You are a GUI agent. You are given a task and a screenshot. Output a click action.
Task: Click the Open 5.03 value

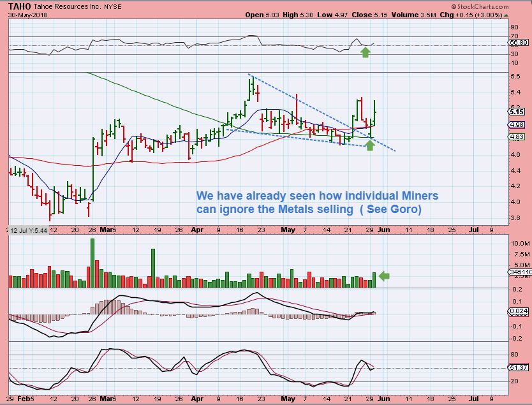click(262, 15)
